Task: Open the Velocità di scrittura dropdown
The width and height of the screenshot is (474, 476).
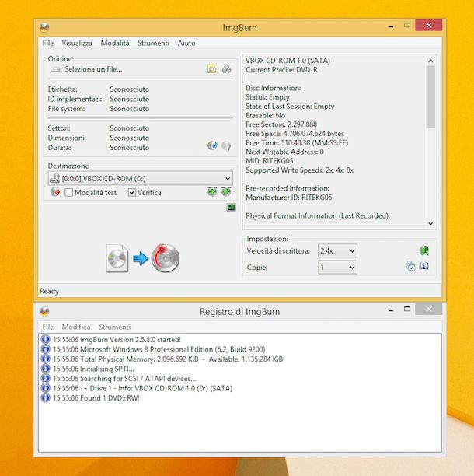Action: click(337, 251)
